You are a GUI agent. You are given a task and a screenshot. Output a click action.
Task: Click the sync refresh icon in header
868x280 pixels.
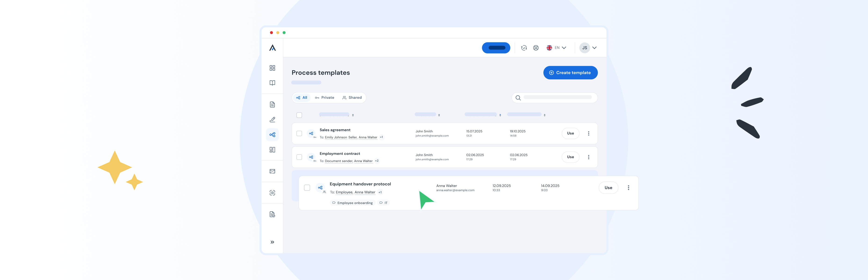524,48
